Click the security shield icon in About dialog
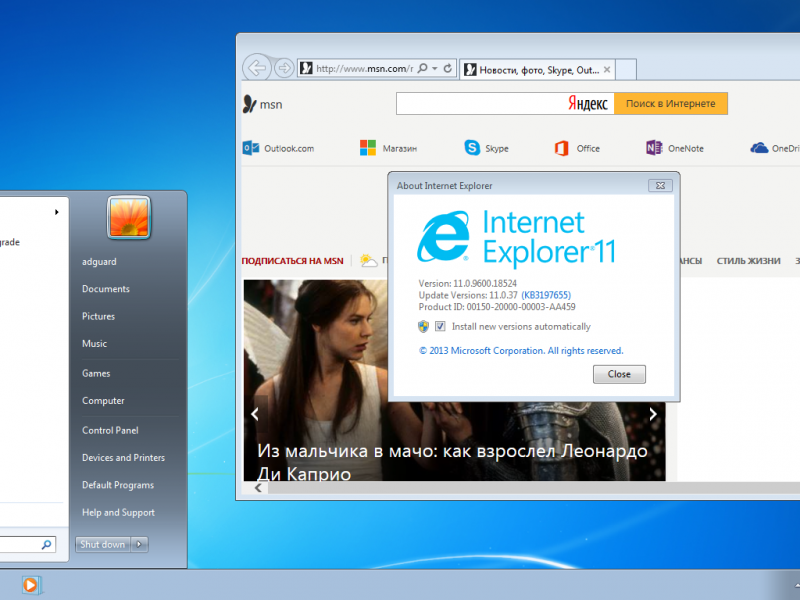Screen dimensions: 800x600 tap(423, 326)
